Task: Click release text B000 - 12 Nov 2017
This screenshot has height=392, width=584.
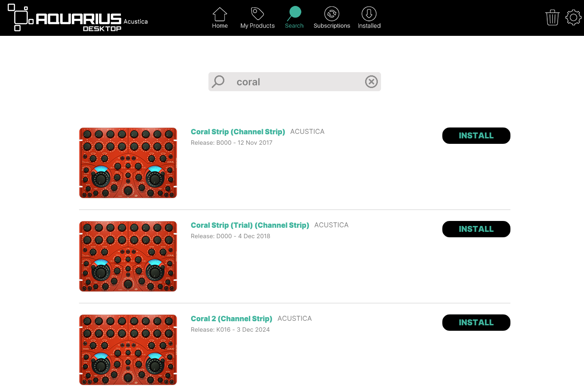Action: [232, 143]
